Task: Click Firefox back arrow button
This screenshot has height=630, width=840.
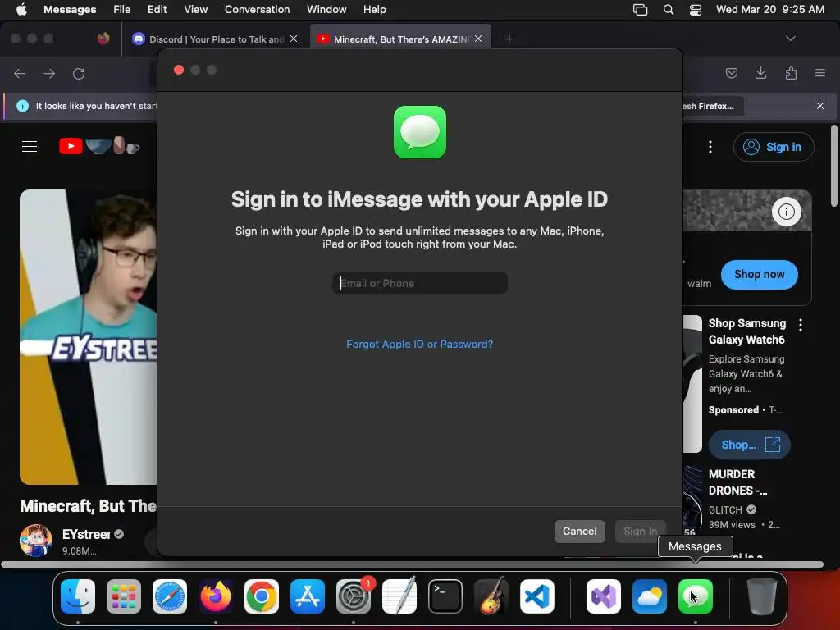Action: point(20,73)
